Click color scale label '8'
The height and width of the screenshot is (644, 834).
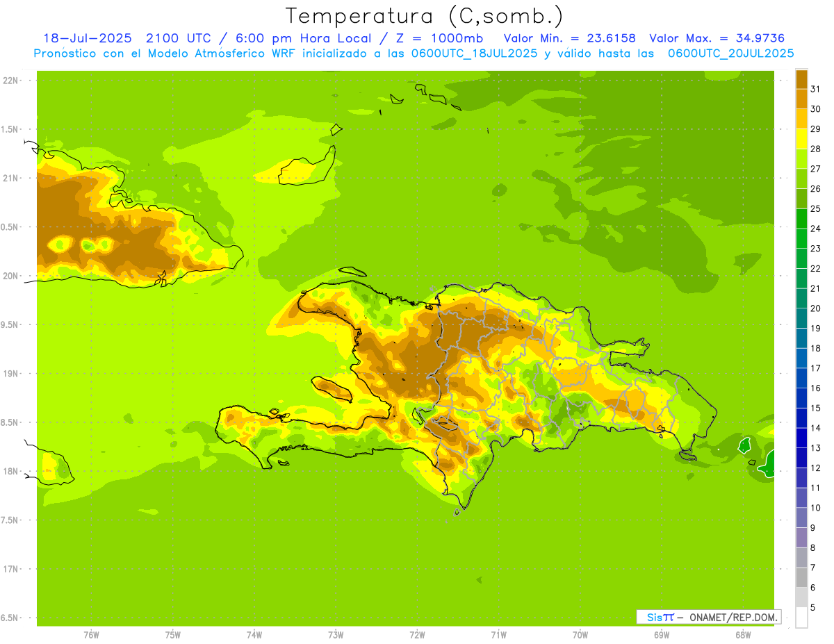[x=812, y=547]
